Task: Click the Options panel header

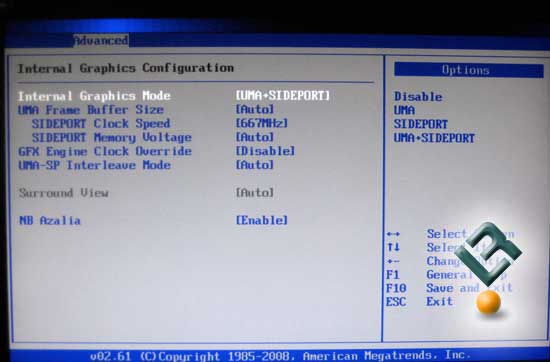Action: (x=469, y=70)
